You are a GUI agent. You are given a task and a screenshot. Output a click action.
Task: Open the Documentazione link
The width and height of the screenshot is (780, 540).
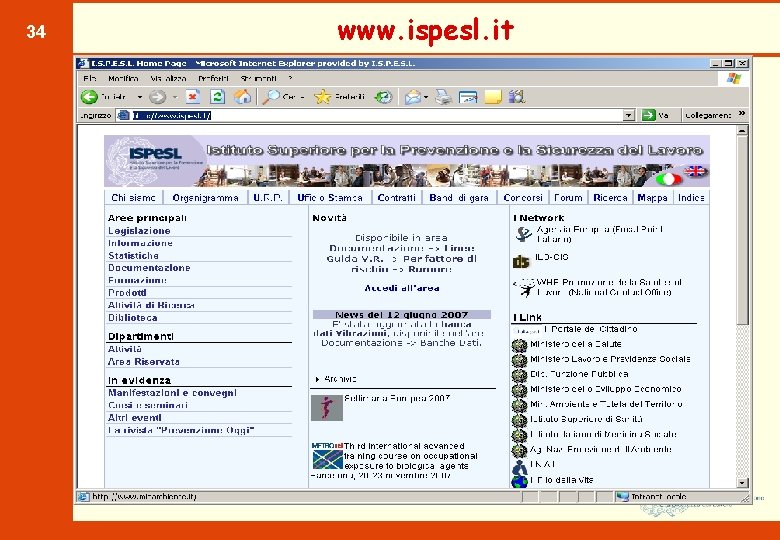[149, 268]
